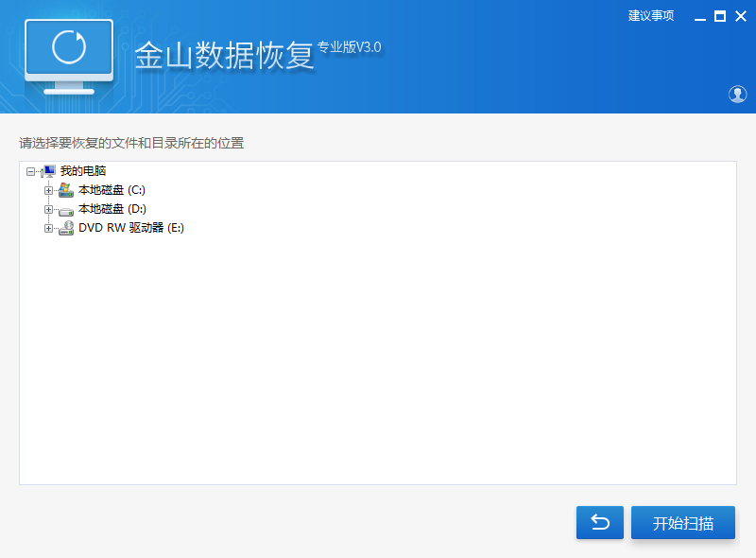Click the 金山数据恢复 monitor logo icon
This screenshot has height=558, width=756.
tap(69, 57)
